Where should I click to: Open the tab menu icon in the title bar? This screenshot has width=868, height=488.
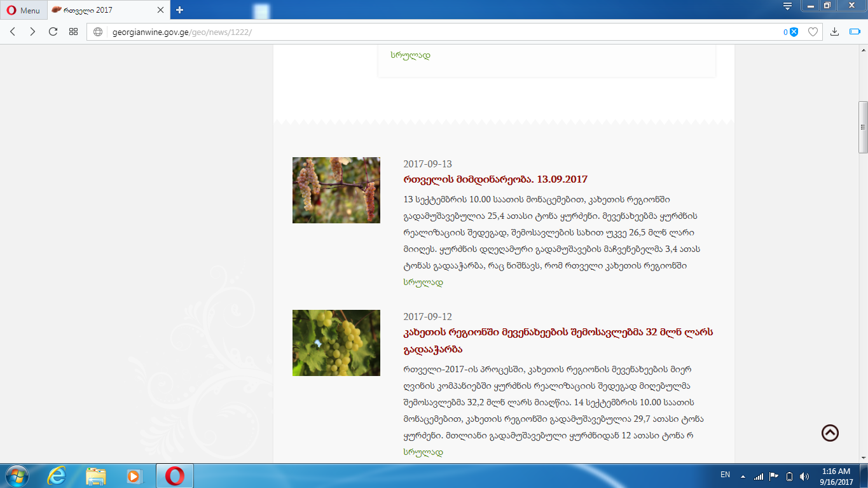[787, 6]
